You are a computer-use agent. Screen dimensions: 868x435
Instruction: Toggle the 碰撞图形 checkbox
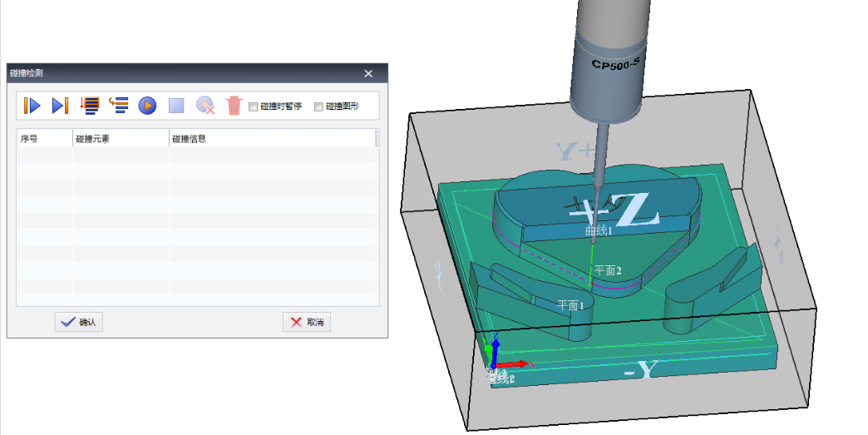pos(318,106)
